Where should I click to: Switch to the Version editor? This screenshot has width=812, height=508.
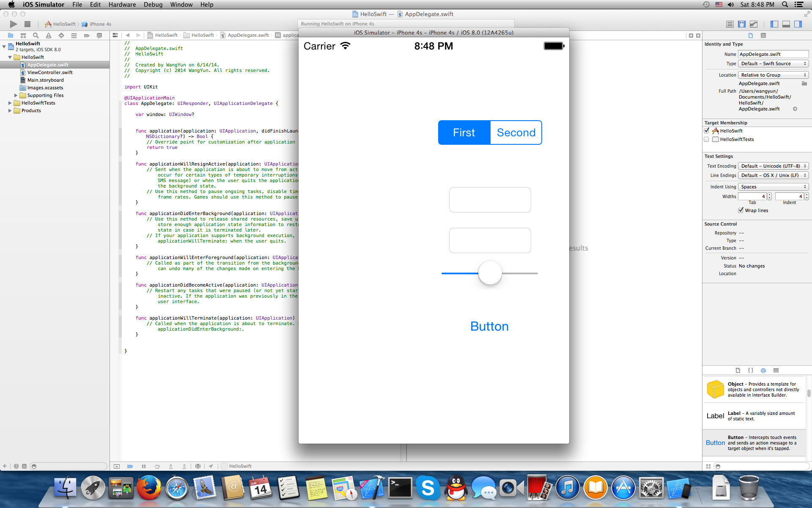[x=754, y=24]
